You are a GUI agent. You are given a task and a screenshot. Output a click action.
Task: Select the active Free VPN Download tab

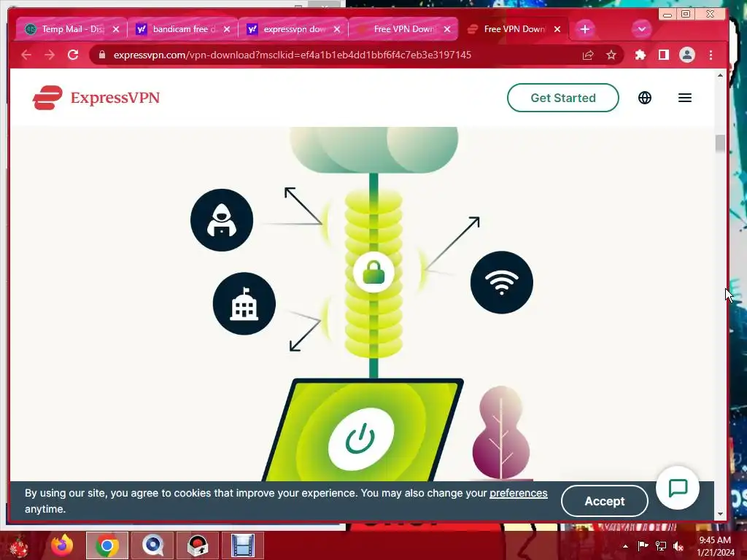(514, 29)
